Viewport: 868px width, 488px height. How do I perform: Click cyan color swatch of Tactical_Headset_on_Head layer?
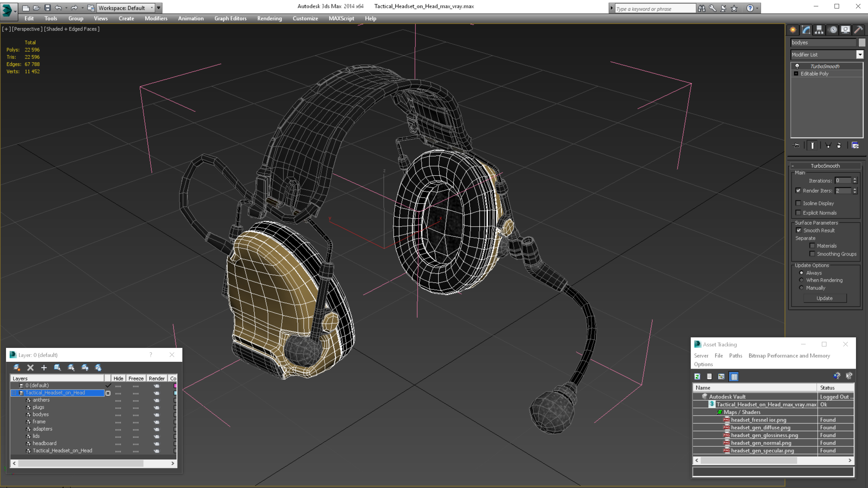(175, 393)
